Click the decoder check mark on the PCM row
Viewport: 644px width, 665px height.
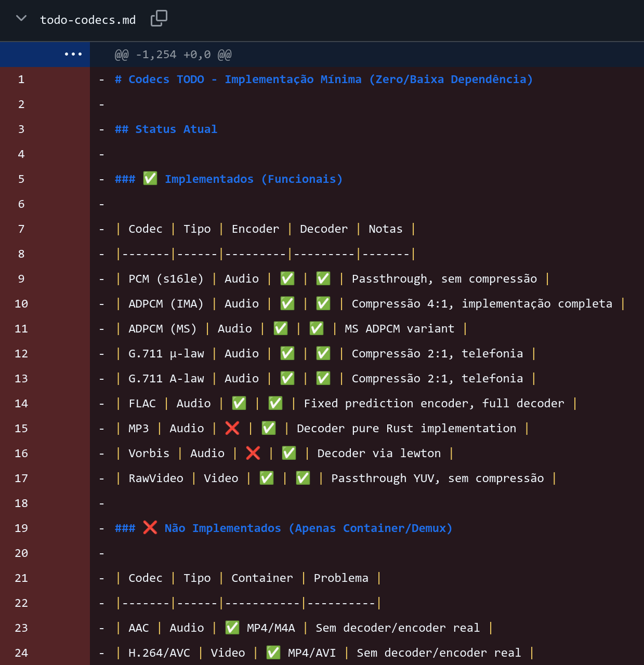pos(323,278)
